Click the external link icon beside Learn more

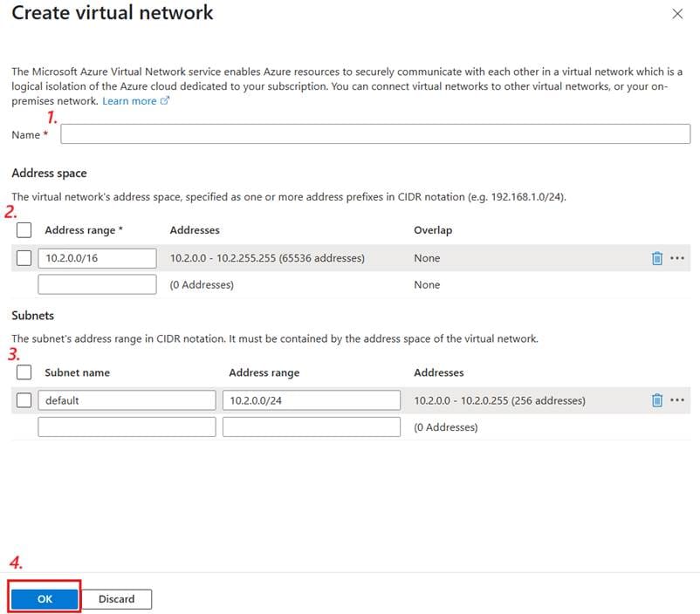165,101
